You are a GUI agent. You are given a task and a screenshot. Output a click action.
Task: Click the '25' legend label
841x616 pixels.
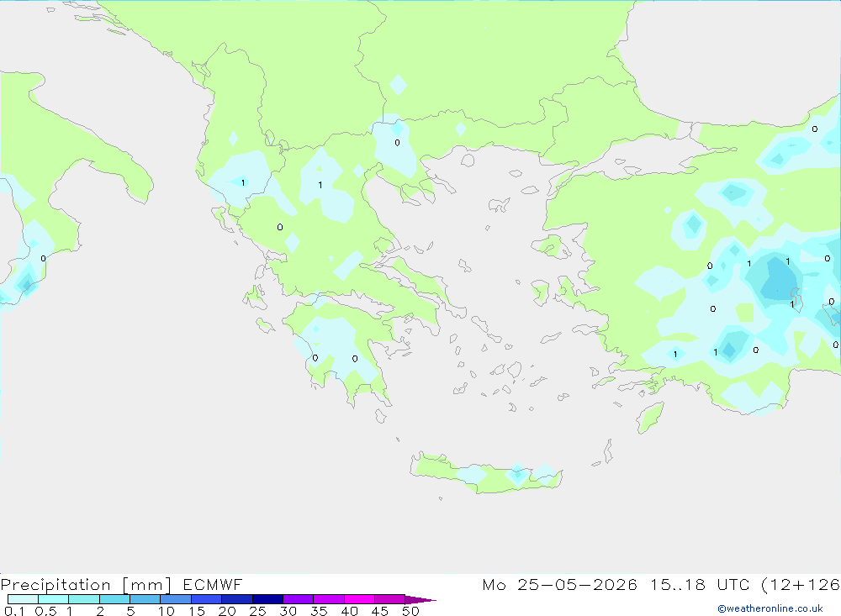pos(258,611)
